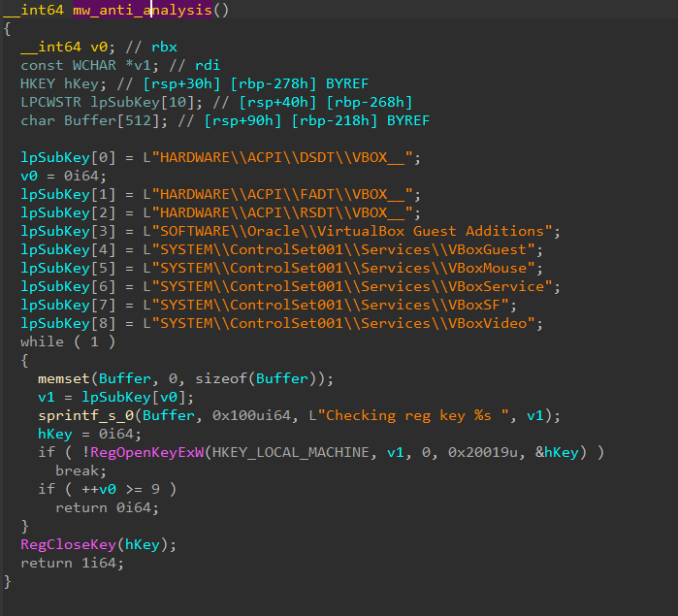Click the v0 = 0i64 assignment
Screen dimensions: 678x616
[x=63, y=176]
